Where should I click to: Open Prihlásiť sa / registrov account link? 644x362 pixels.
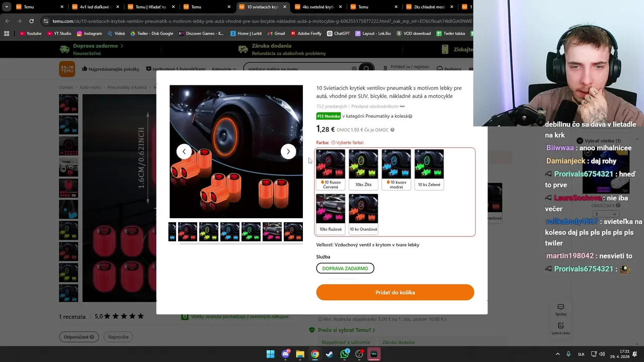coord(406,67)
